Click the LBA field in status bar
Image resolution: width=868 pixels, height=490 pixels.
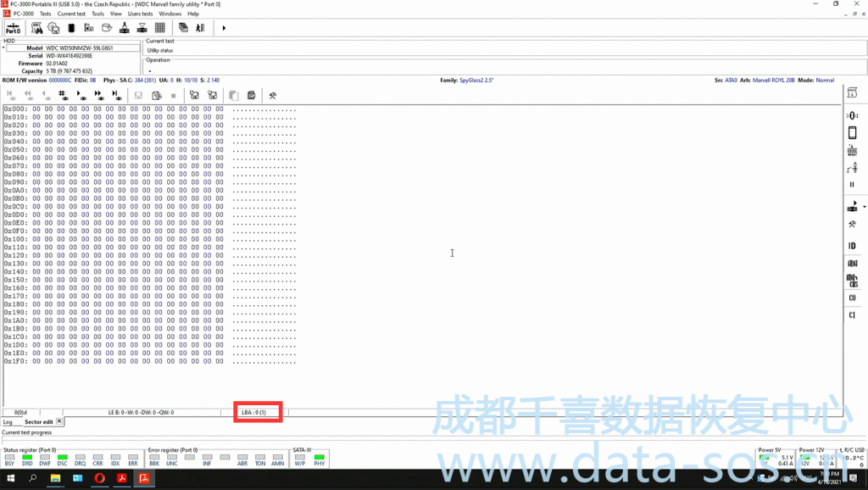[254, 413]
